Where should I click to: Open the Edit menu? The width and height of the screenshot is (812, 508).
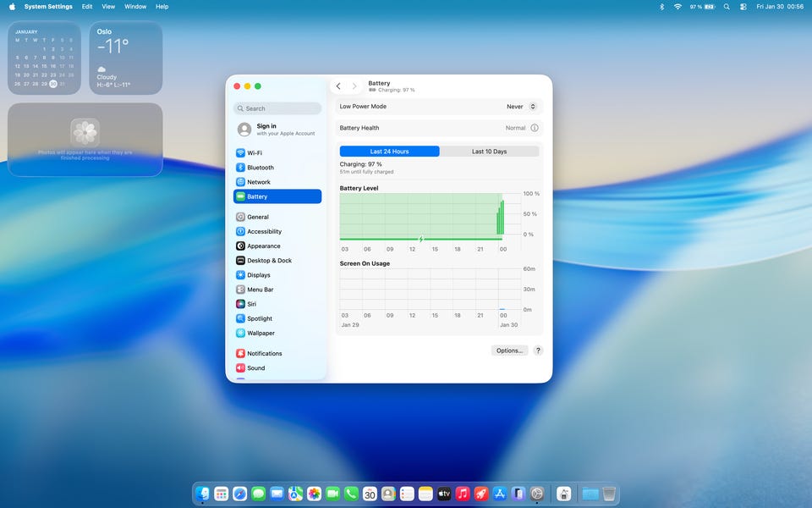coord(87,6)
